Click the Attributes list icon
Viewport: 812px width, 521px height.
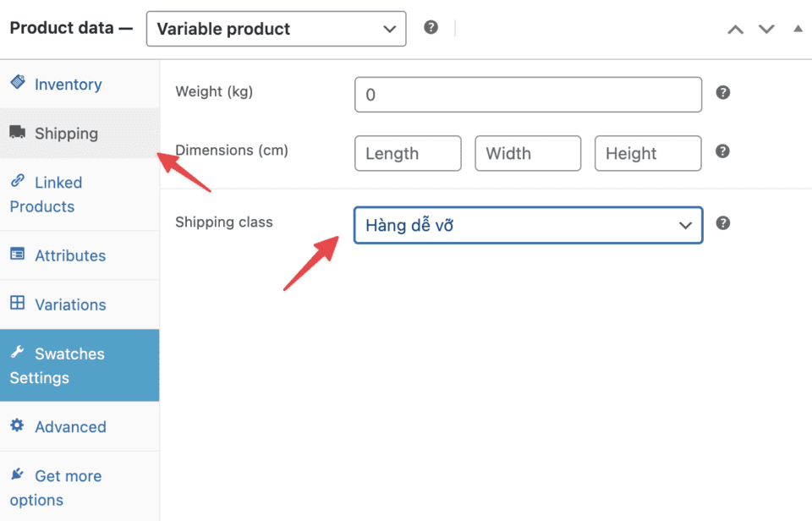(x=17, y=255)
